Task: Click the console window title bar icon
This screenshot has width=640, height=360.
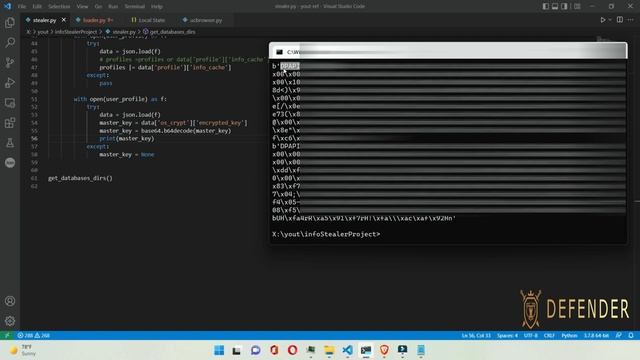Action: click(279, 52)
